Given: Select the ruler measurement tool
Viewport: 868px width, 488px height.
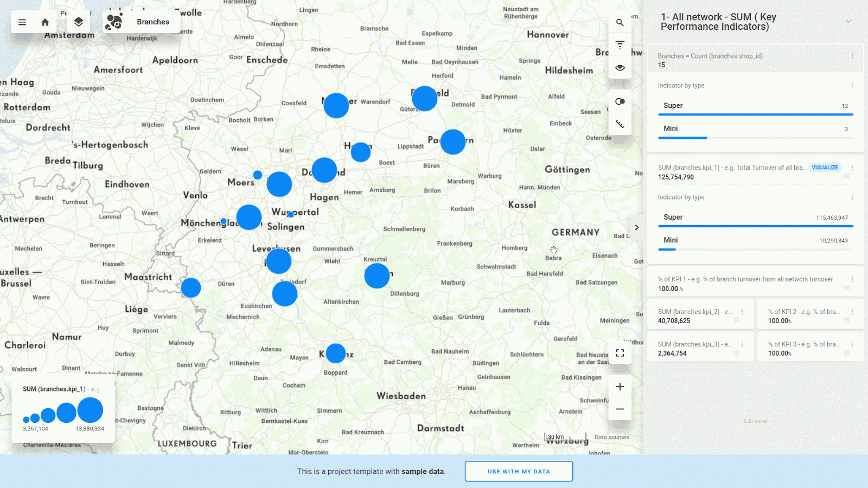Looking at the screenshot, I should pos(620,124).
